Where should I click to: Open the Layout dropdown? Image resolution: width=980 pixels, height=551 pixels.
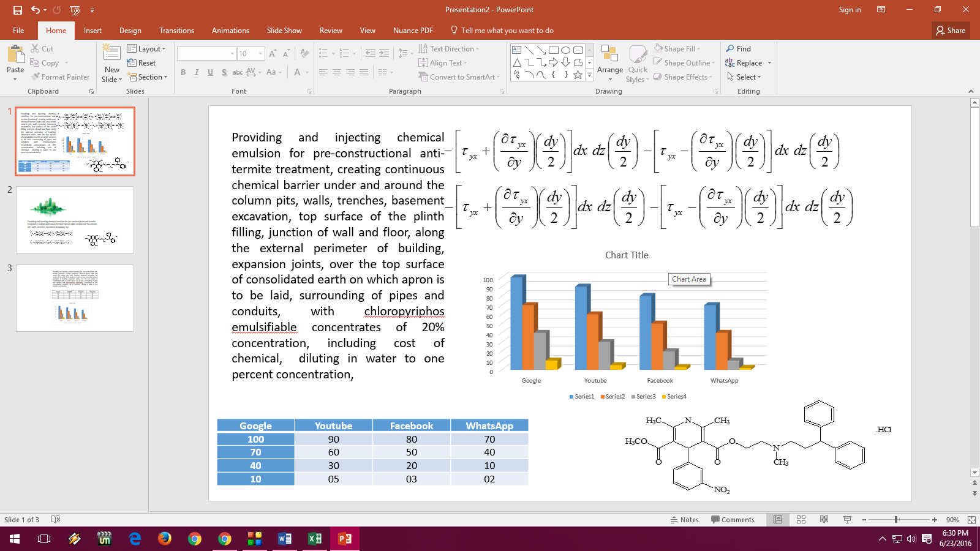[x=147, y=48]
